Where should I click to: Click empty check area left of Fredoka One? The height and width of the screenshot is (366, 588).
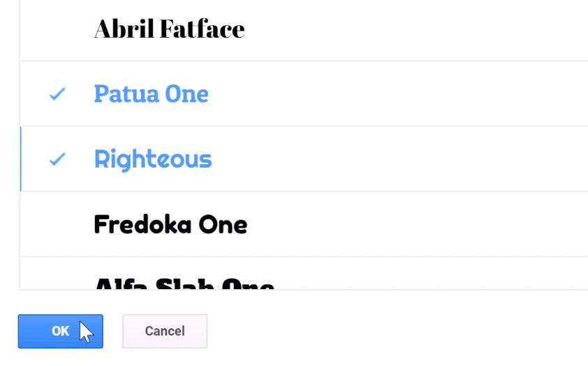(57, 225)
